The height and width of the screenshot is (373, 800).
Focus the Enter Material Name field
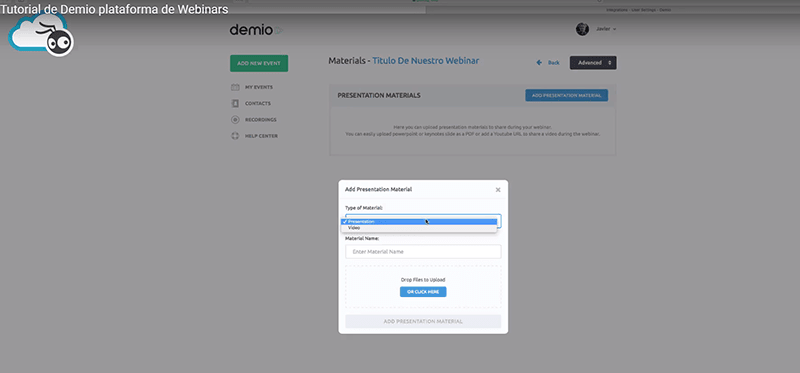423,252
